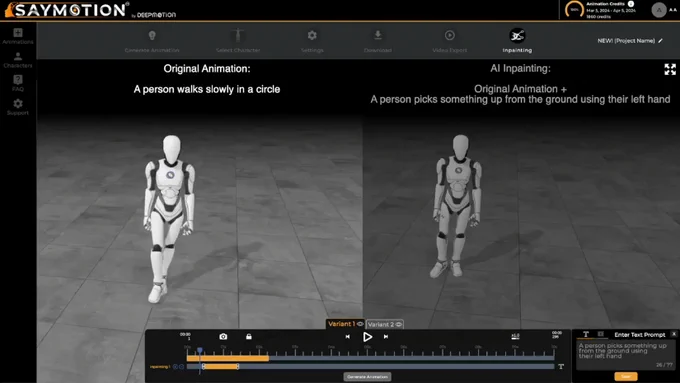
Task: Click the SayMotion logo
Action: pyautogui.click(x=67, y=10)
